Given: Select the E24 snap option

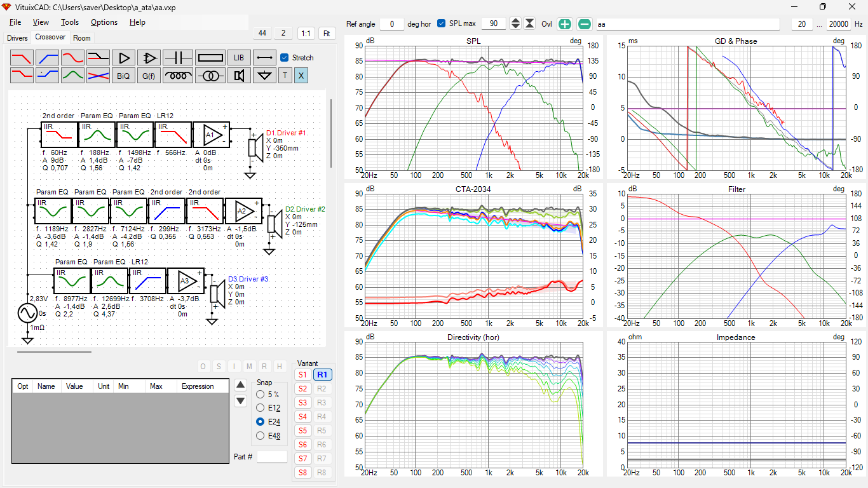Looking at the screenshot, I should pos(260,421).
